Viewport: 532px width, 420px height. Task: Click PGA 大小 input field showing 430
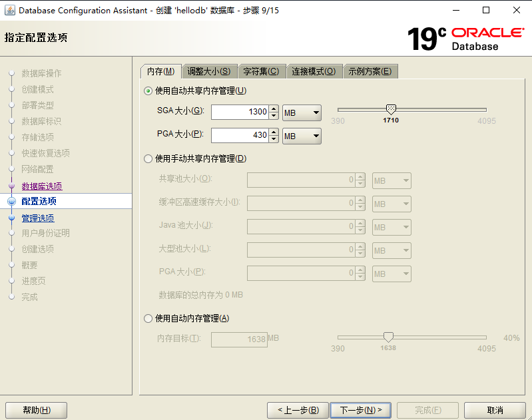pos(240,135)
